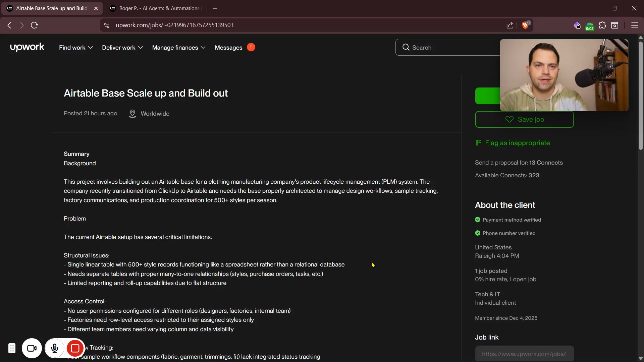Expand the Deliver work menu
This screenshot has height=362, width=644.
122,48
